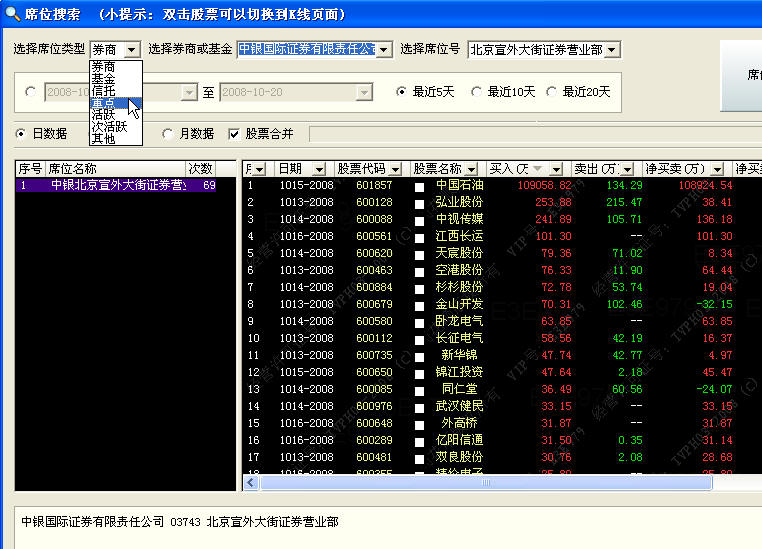The image size is (762, 549).
Task: Choose 基金 from the open seat-type list
Action: pos(102,78)
